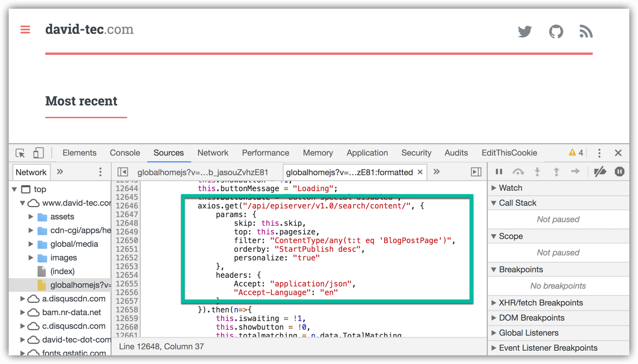This screenshot has width=638, height=364.
Task: Open DevTools three-dot customize menu
Action: (x=599, y=153)
